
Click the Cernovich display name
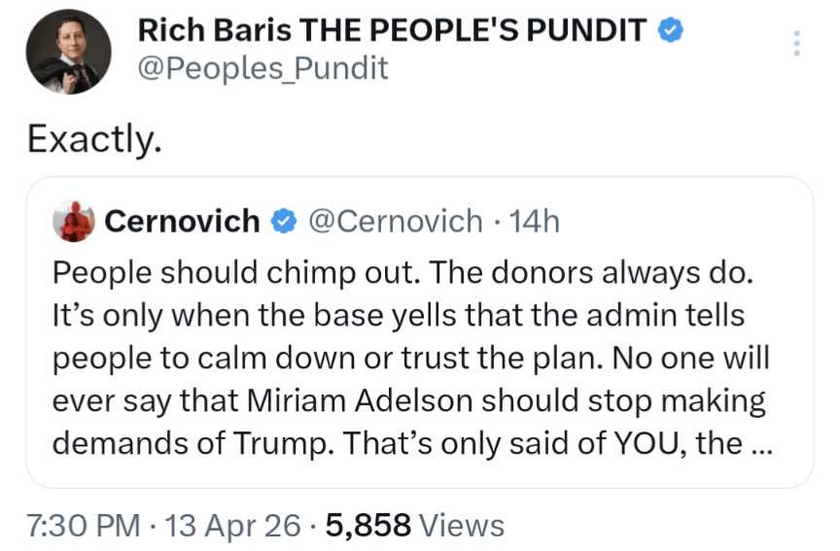click(181, 221)
